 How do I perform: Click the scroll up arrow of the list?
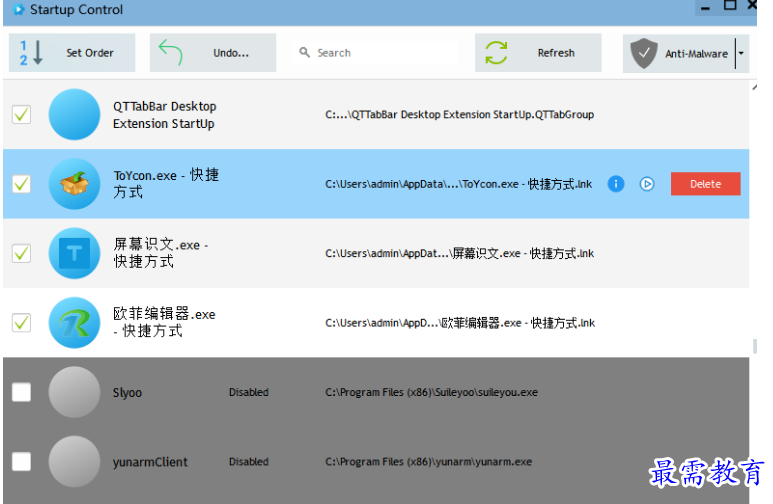tap(754, 87)
